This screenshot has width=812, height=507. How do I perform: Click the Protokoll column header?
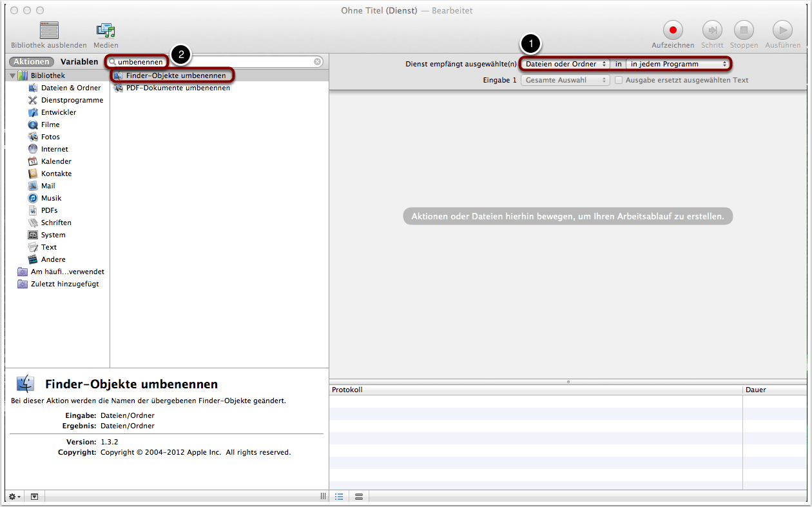(x=536, y=390)
